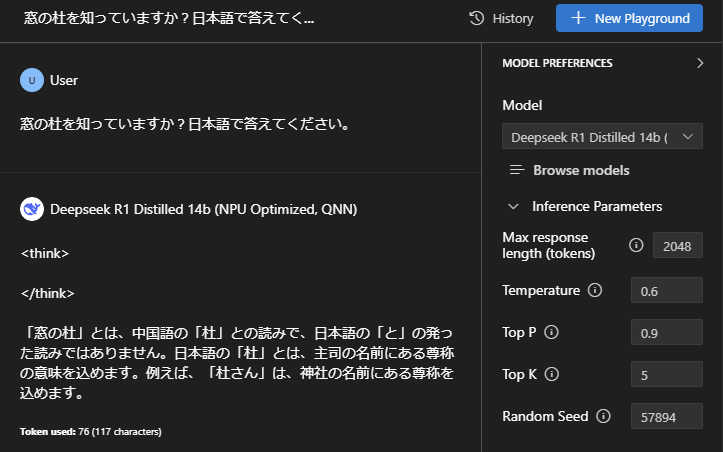Open the History panel

pyautogui.click(x=501, y=18)
